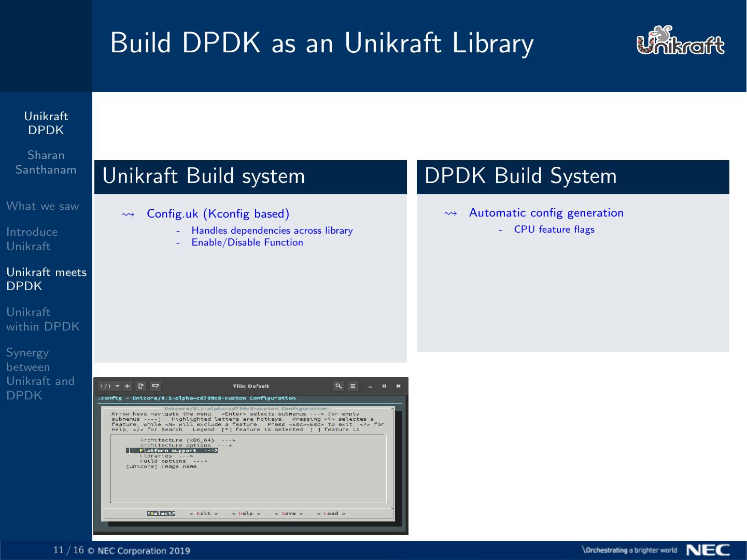747x560 pixels.
Task: Select the 'Unikraft within DPDK' sidebar section
Action: (x=43, y=319)
